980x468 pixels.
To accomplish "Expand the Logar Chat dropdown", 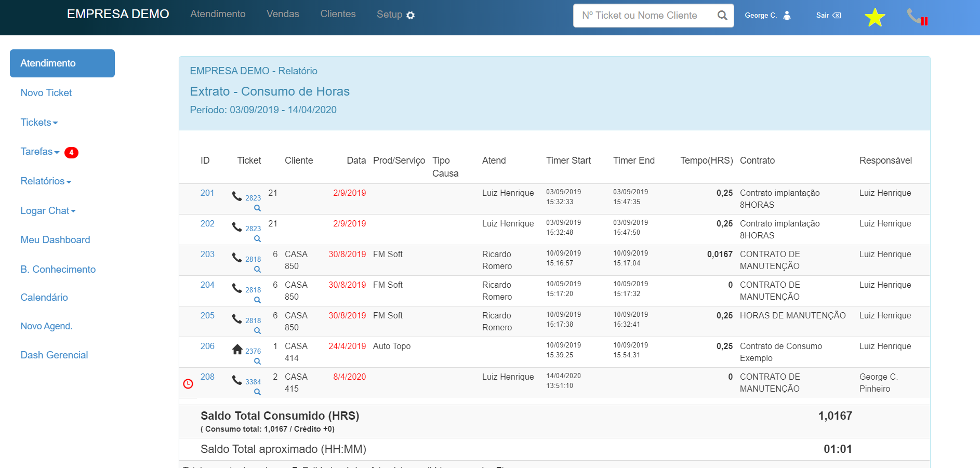I will (x=48, y=210).
